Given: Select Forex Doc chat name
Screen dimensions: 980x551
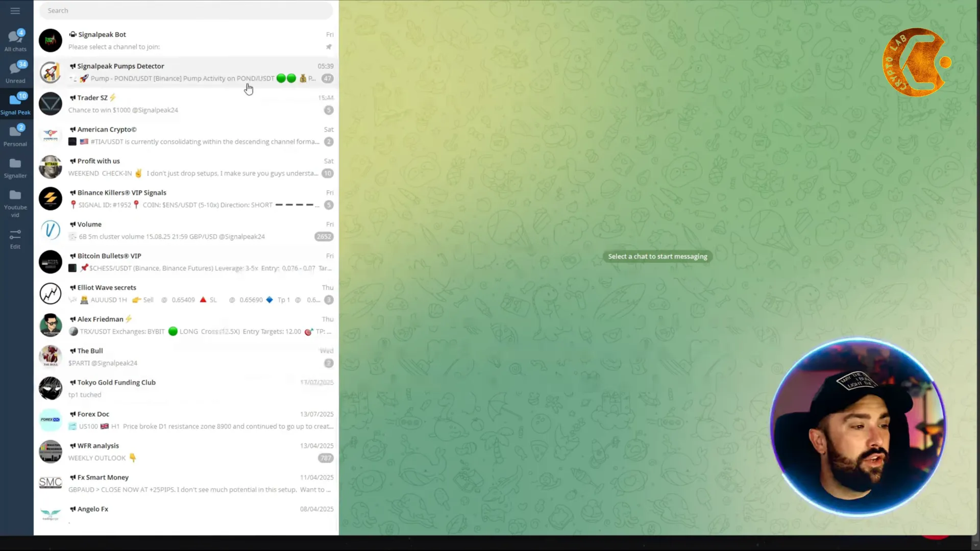Looking at the screenshot, I should (x=93, y=414).
